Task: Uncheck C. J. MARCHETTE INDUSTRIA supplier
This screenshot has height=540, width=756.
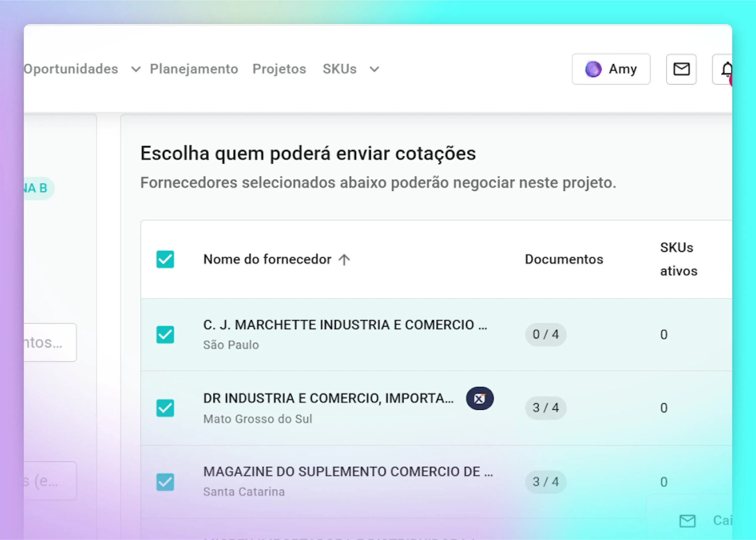Action: [165, 334]
